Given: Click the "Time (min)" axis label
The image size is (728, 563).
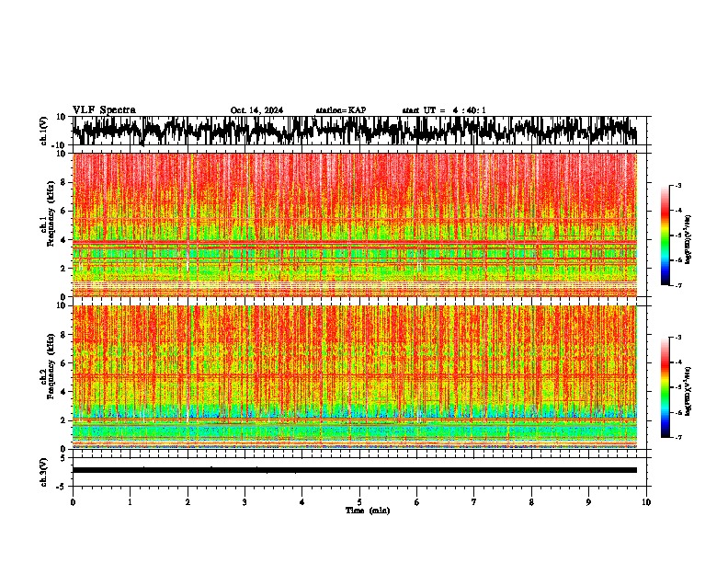Looking at the screenshot, I should (368, 511).
